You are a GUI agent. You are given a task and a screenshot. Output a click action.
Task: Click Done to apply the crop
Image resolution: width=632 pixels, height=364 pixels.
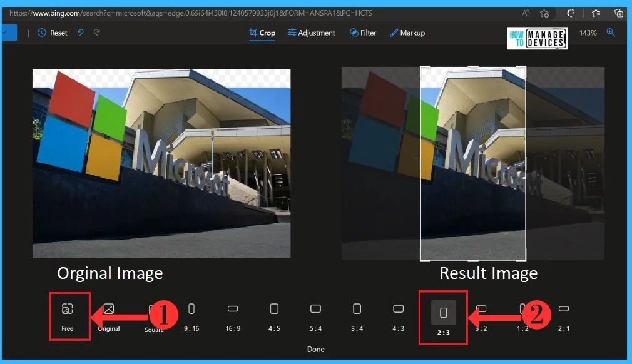tap(315, 349)
